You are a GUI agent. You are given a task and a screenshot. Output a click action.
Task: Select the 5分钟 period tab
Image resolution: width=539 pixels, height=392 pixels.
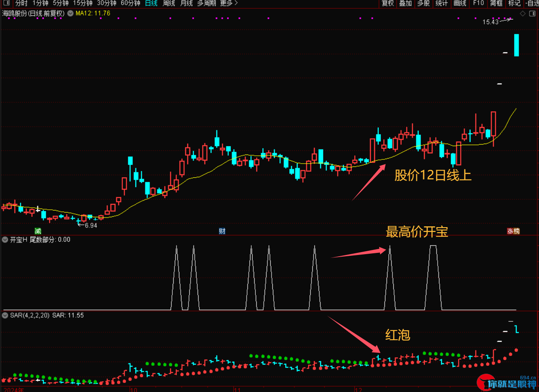61,3
